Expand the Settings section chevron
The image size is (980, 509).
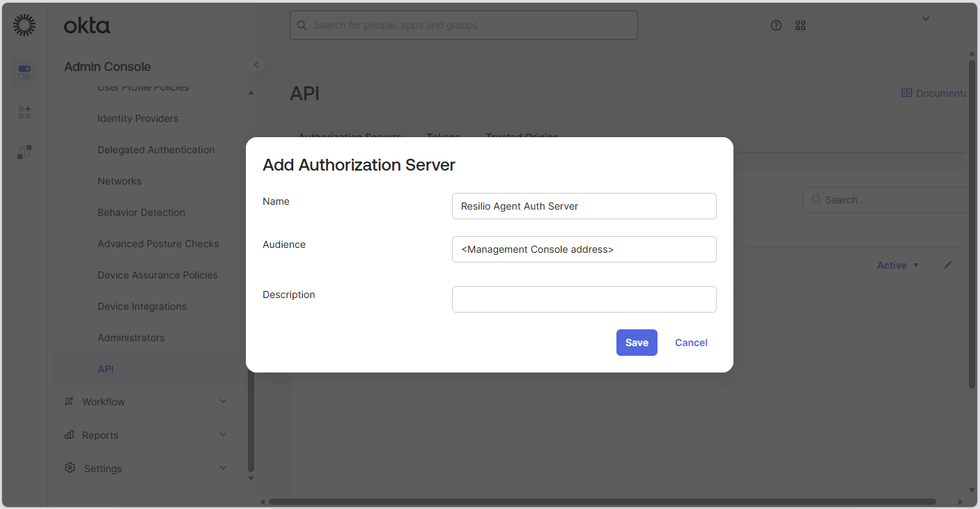click(223, 468)
